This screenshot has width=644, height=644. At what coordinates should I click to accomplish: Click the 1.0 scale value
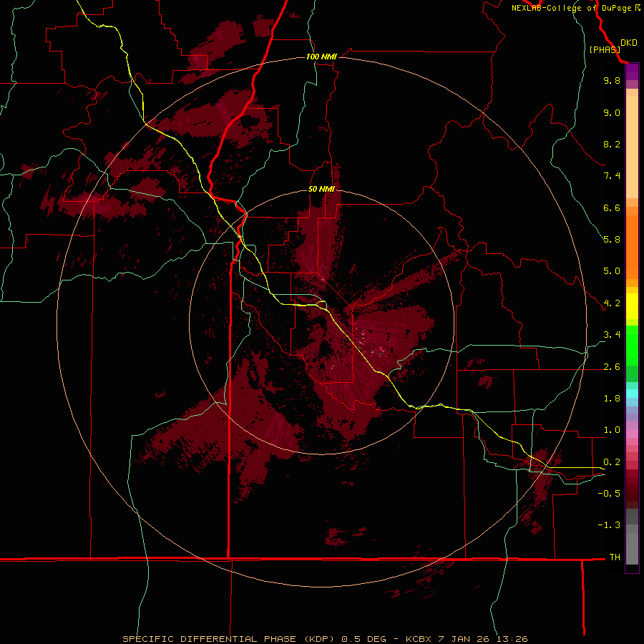pos(612,430)
